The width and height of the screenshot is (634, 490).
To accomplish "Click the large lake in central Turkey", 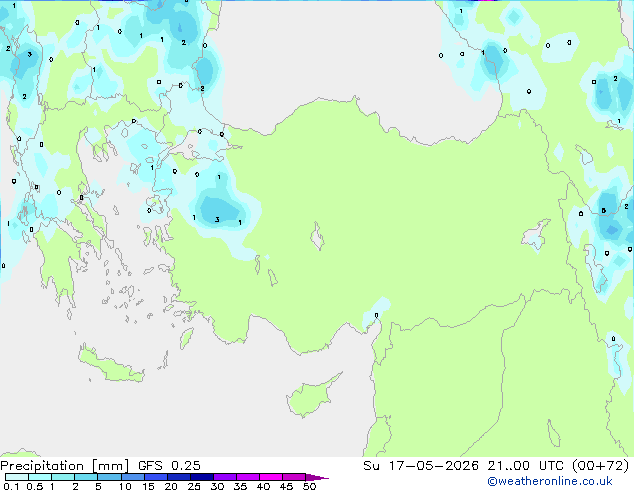I will [317, 236].
